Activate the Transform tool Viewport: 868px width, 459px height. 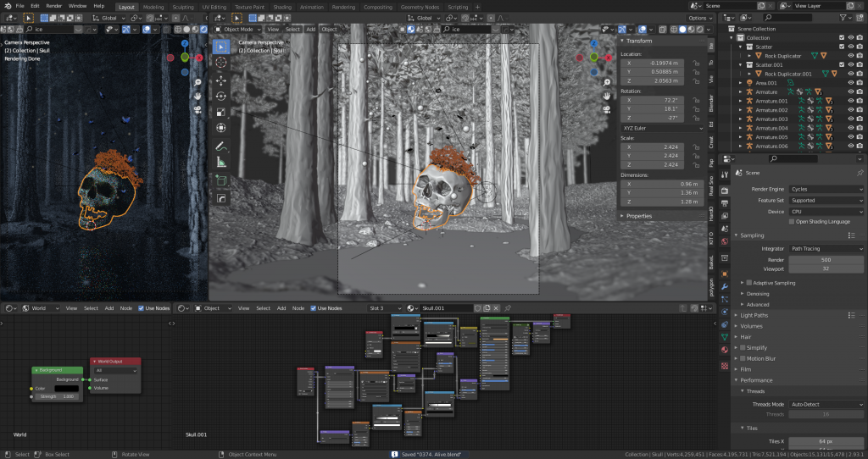(221, 128)
